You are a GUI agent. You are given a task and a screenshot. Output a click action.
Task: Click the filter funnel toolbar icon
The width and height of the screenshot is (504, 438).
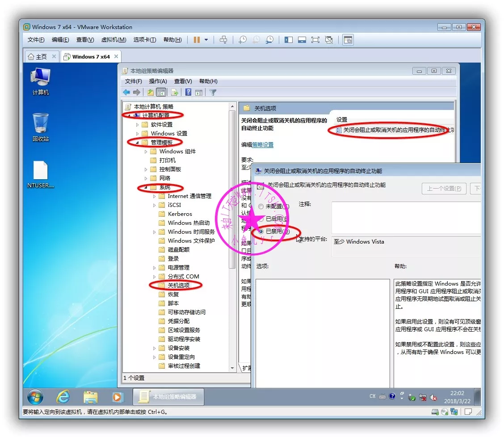[213, 93]
